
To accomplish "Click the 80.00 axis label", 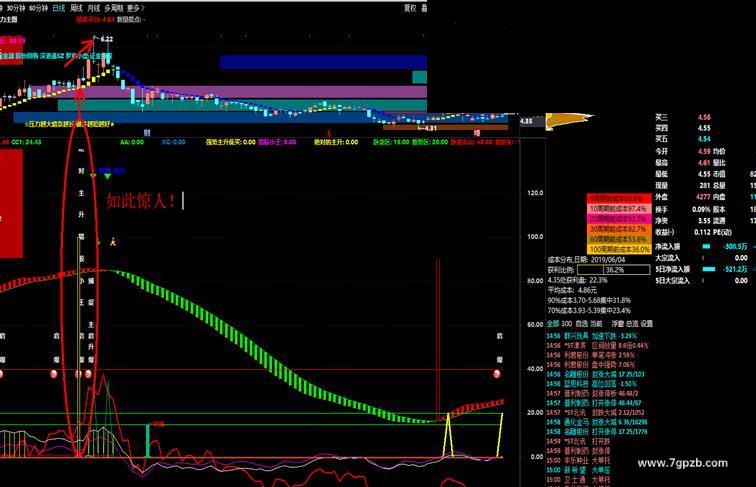I will 535,280.
